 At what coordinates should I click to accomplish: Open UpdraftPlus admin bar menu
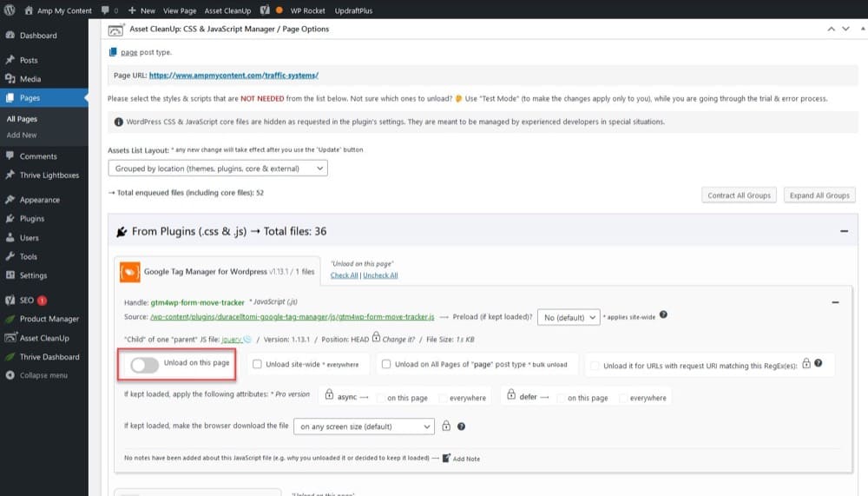pyautogui.click(x=353, y=10)
